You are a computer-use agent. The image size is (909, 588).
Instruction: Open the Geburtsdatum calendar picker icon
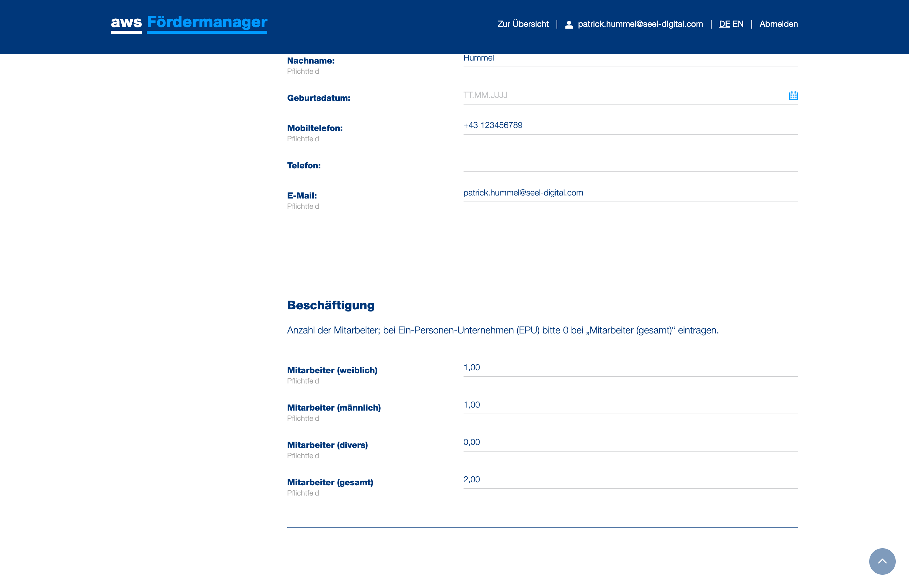click(x=793, y=95)
